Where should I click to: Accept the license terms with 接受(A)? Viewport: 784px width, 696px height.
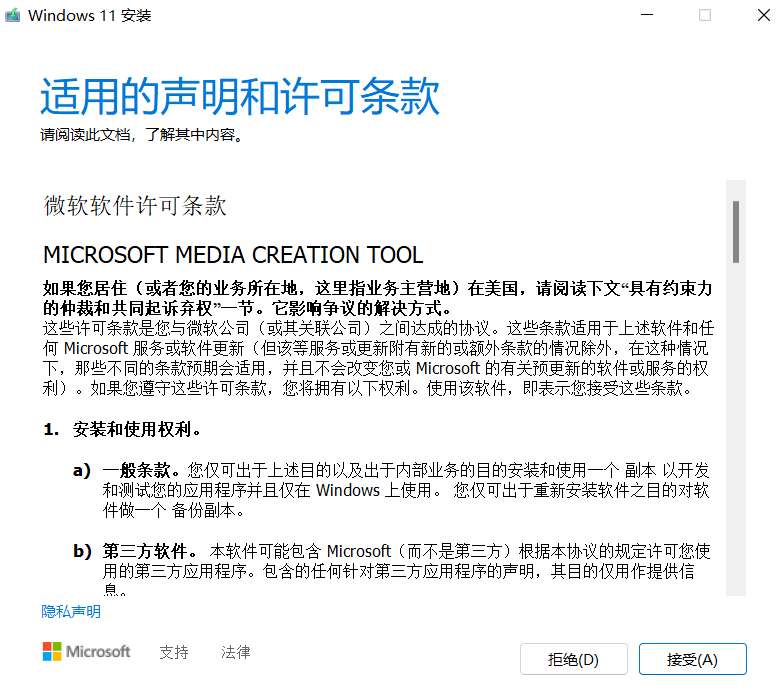click(x=692, y=659)
